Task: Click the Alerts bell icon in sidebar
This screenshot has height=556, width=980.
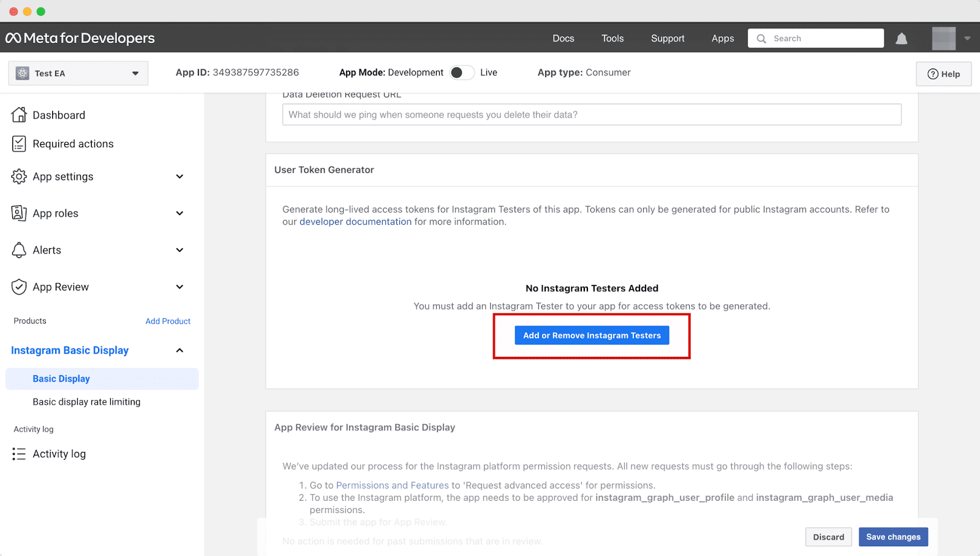Action: 19,250
